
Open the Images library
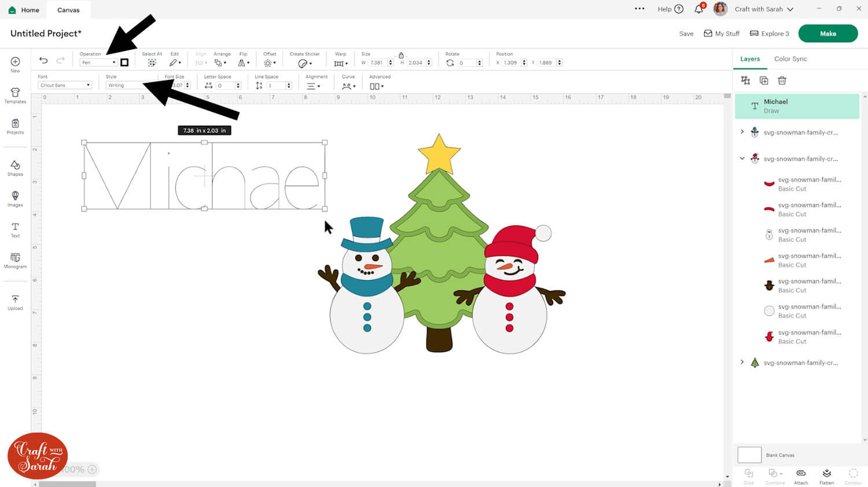tap(15, 199)
